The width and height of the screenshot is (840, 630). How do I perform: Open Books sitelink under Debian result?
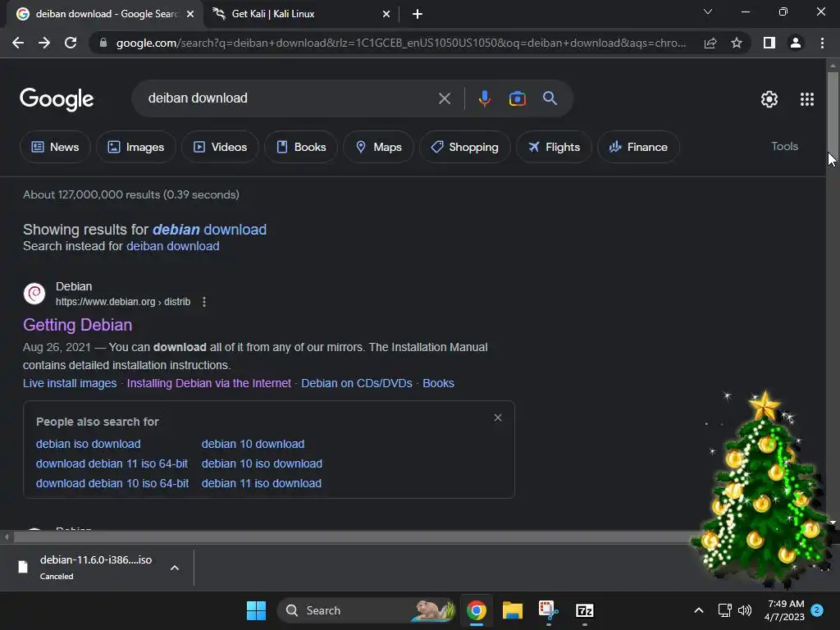click(438, 384)
